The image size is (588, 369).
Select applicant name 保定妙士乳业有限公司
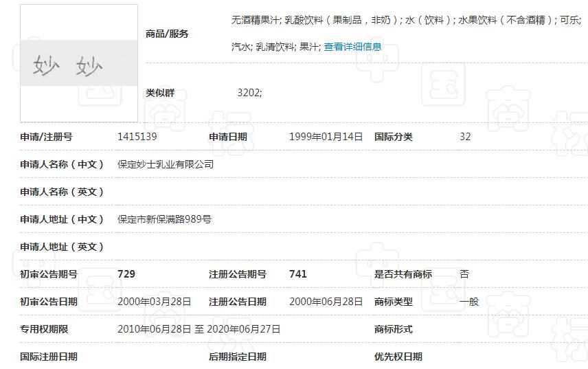click(x=166, y=164)
